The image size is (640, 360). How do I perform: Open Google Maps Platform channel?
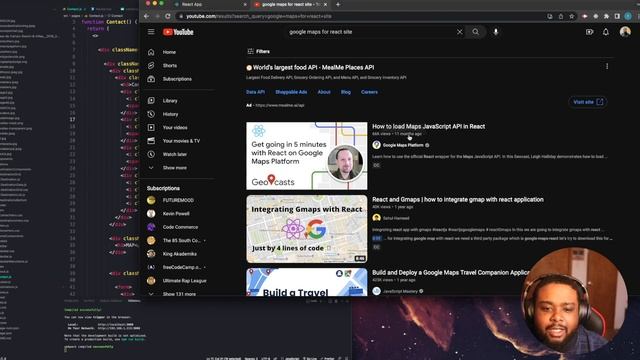coord(403,145)
